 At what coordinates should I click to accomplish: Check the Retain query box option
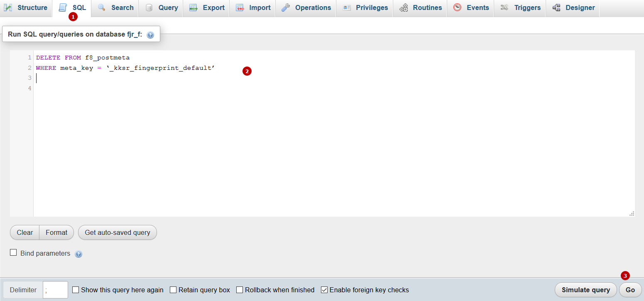(173, 290)
